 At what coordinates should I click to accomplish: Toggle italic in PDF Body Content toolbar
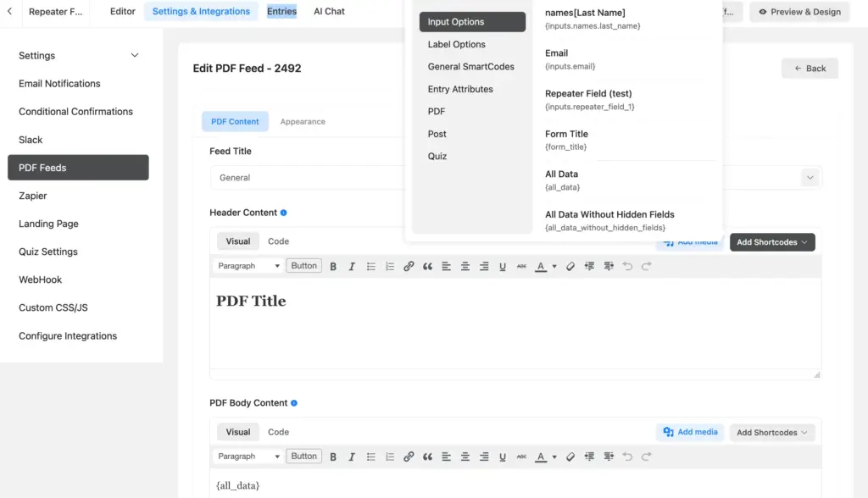coord(352,456)
